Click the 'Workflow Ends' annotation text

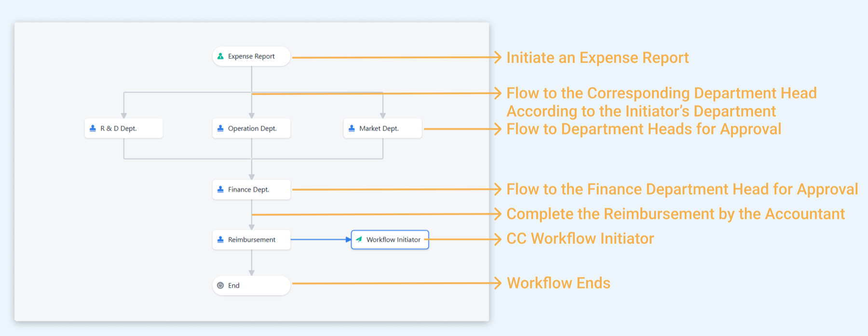coord(558,283)
